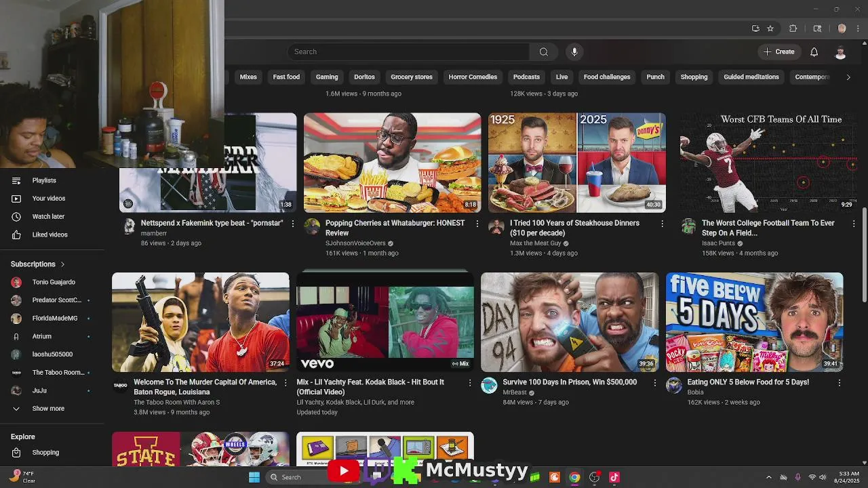Open the Chrome side panel search icon
Screen dimensions: 868x488
point(817,28)
